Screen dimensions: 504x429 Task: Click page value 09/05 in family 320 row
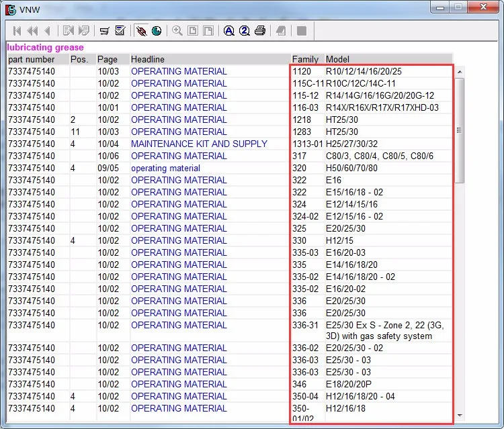coord(108,169)
